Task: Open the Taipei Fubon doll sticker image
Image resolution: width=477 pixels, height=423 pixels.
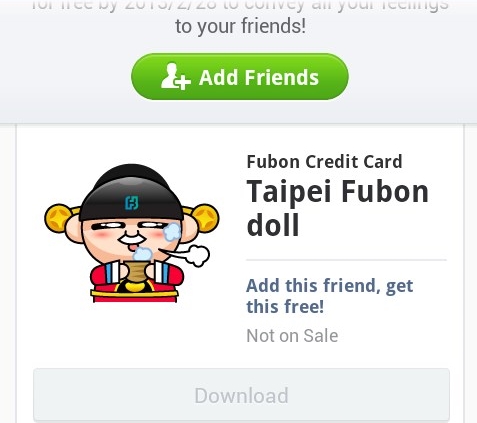Action: (132, 233)
